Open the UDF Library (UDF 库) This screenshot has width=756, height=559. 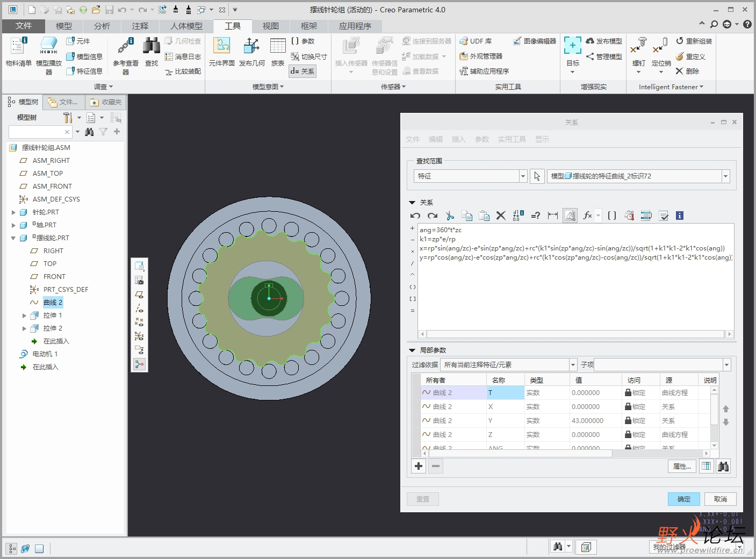click(x=476, y=41)
